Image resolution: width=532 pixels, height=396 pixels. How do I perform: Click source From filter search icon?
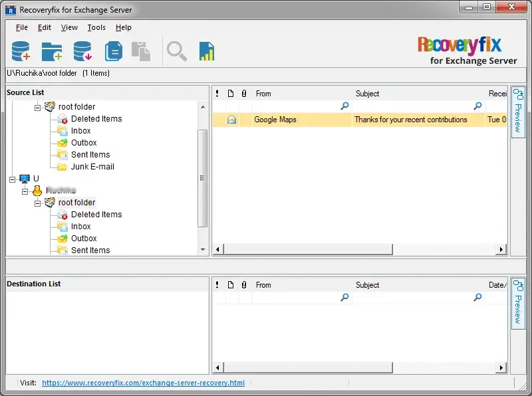tap(344, 106)
